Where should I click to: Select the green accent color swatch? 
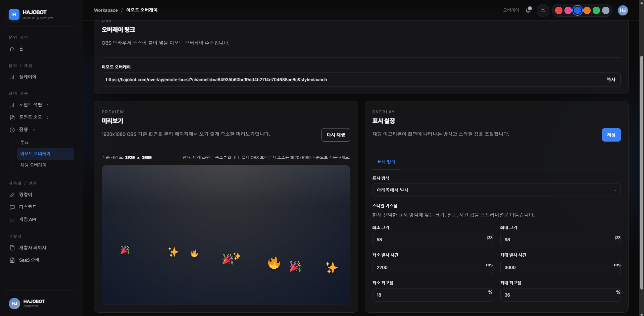(x=596, y=10)
